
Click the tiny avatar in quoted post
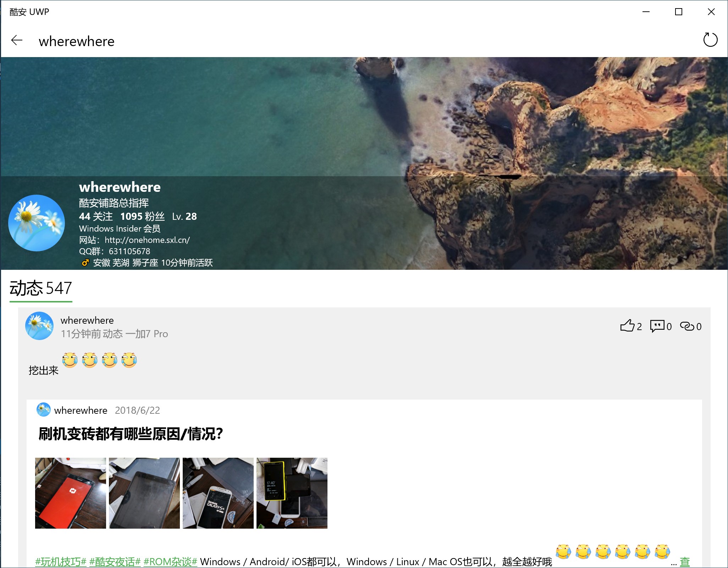(x=44, y=410)
